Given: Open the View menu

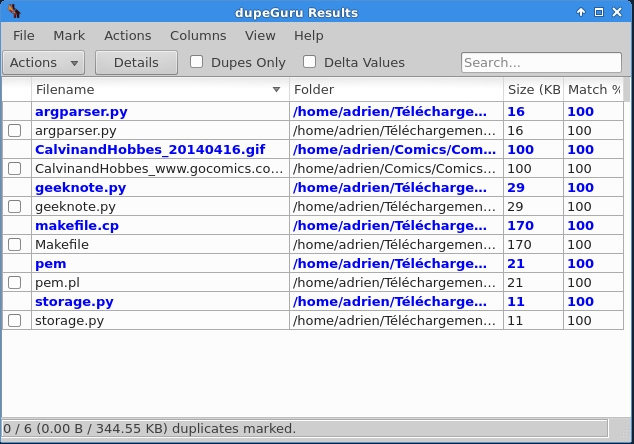Looking at the screenshot, I should coord(260,35).
